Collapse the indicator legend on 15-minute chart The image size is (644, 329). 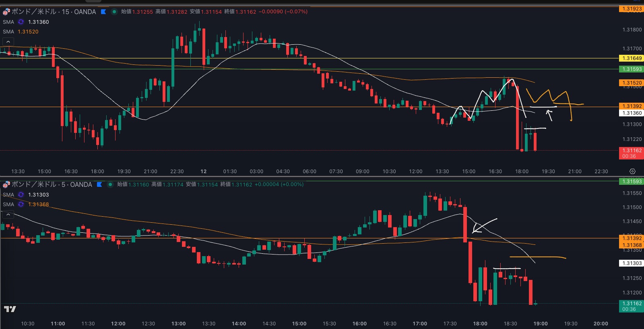tap(8, 41)
